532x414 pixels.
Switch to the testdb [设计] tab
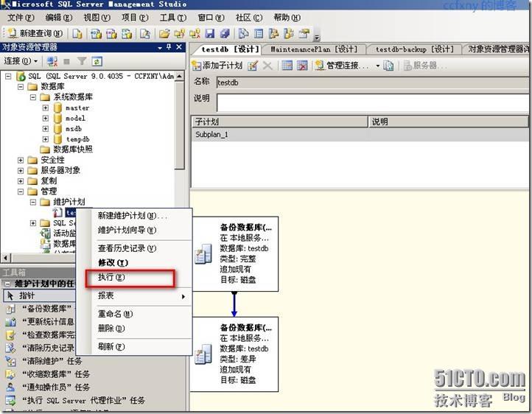(x=230, y=49)
